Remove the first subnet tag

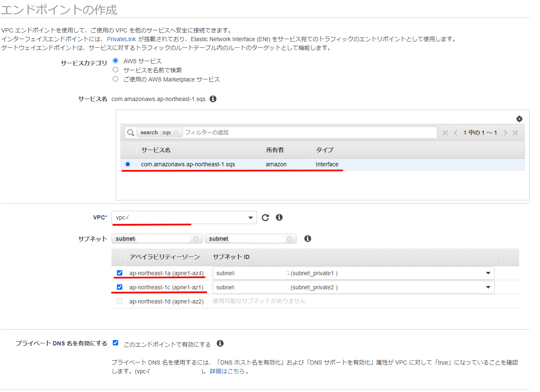196,239
